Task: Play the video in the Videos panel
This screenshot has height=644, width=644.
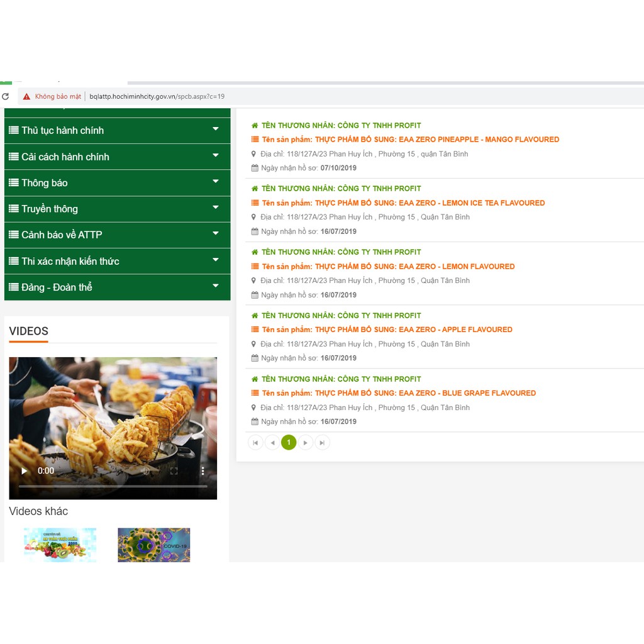Action: 25,470
